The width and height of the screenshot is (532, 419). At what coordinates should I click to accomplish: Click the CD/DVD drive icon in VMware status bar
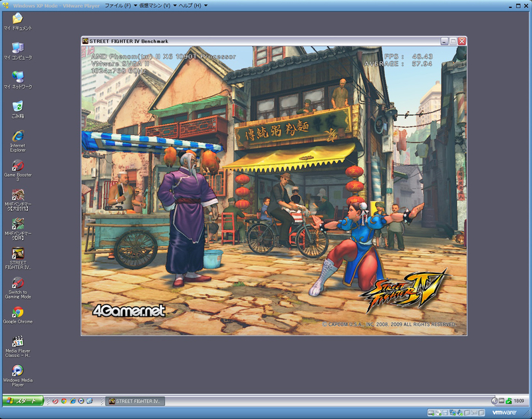(x=438, y=412)
